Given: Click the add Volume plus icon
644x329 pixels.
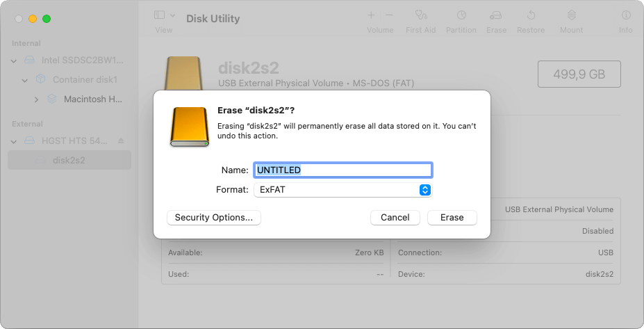Looking at the screenshot, I should point(371,15).
